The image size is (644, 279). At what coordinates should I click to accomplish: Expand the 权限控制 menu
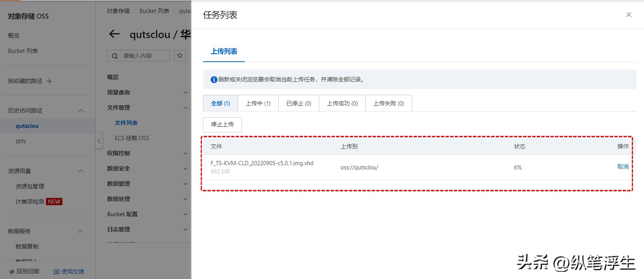tap(185, 153)
